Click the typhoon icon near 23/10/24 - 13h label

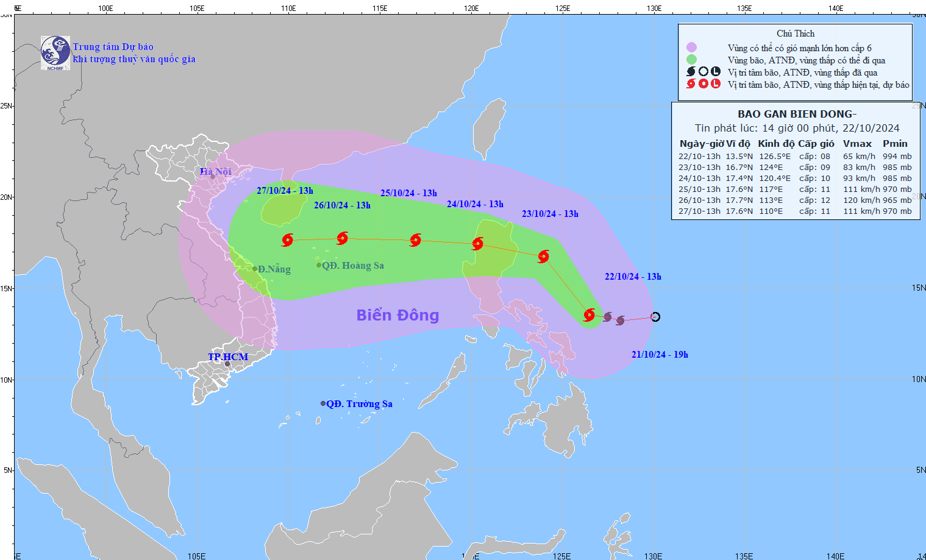tap(543, 257)
